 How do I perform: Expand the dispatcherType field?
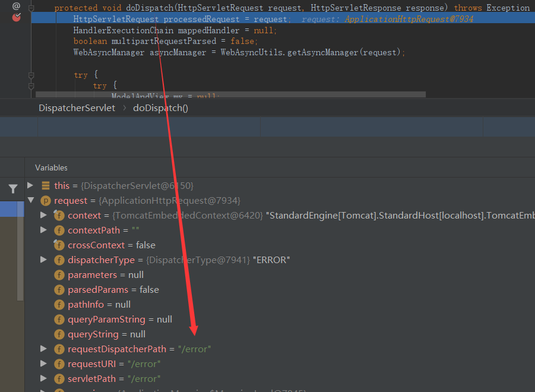(x=43, y=260)
